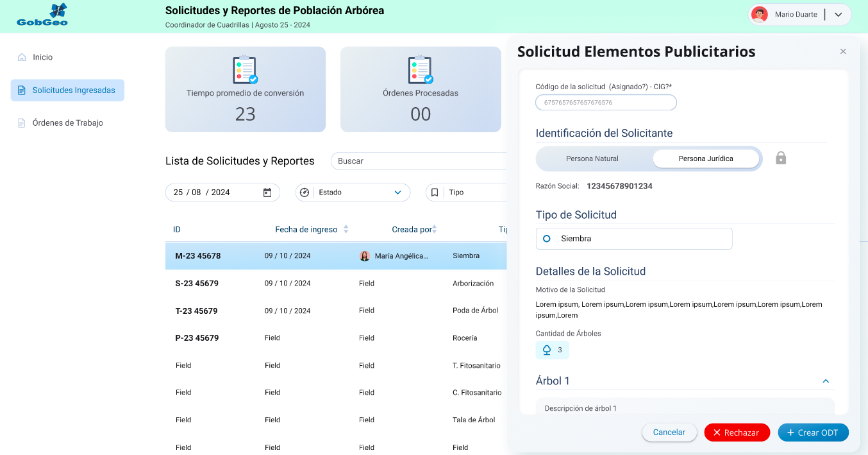The height and width of the screenshot is (455, 868).
Task: Sort by Fecha de ingreso arrows
Action: click(346, 229)
